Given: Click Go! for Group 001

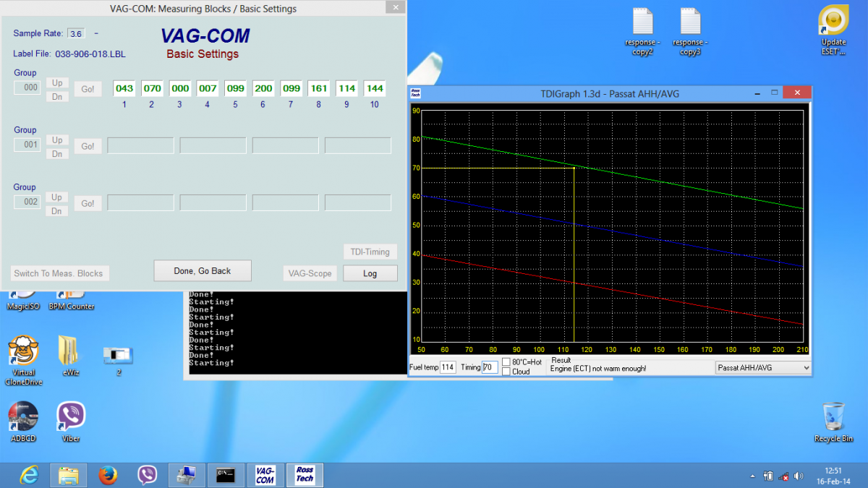Looking at the screenshot, I should [88, 146].
